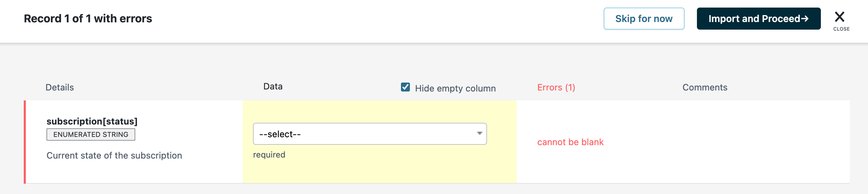Click the cannot be blank error message
The image size is (868, 194).
570,142
